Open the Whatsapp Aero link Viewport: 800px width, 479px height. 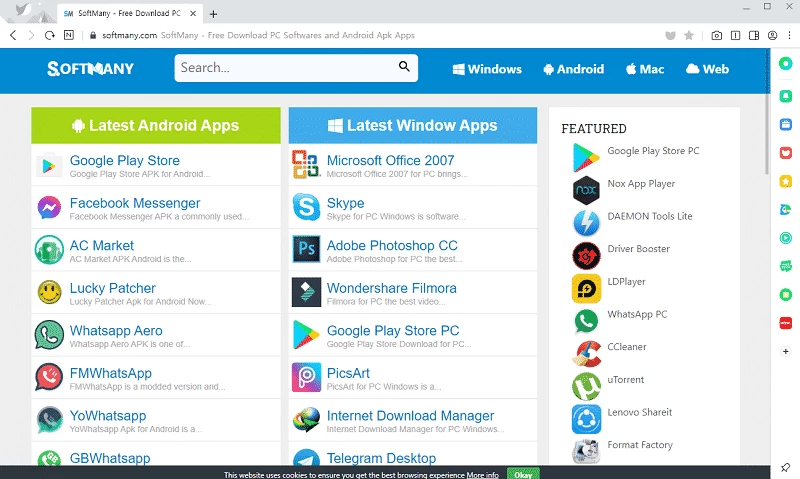pyautogui.click(x=115, y=330)
